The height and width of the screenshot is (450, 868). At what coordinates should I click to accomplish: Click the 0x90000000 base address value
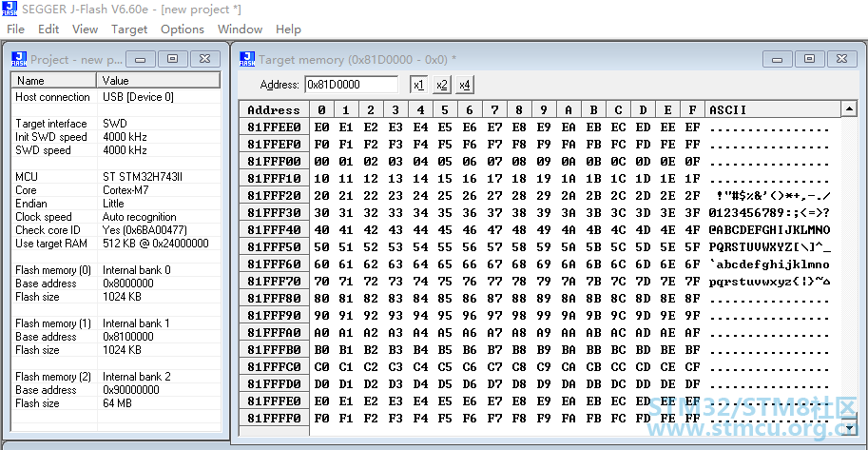click(130, 390)
